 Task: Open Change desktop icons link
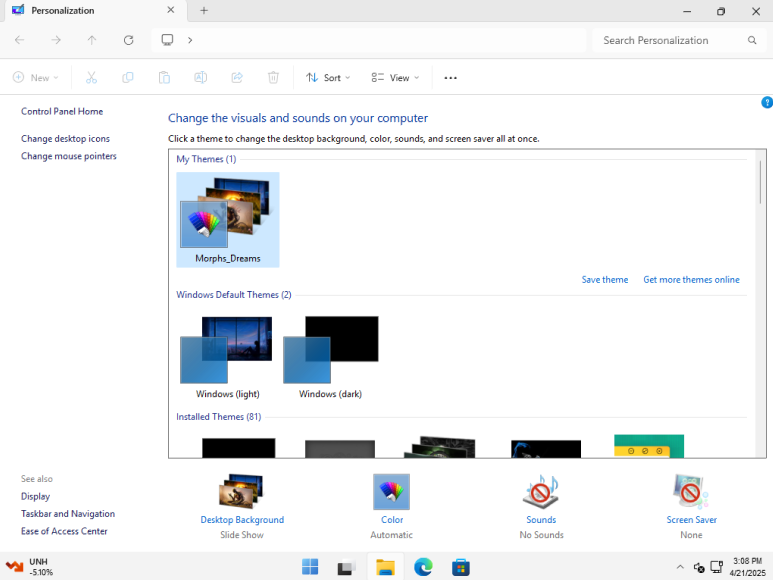click(x=65, y=138)
